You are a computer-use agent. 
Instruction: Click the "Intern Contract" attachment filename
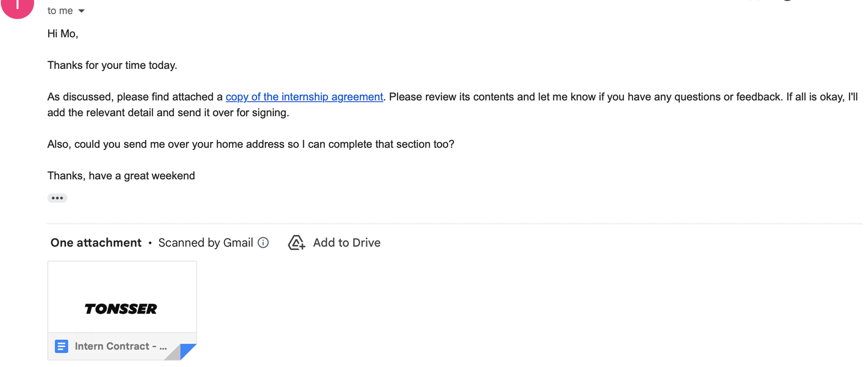click(x=120, y=346)
